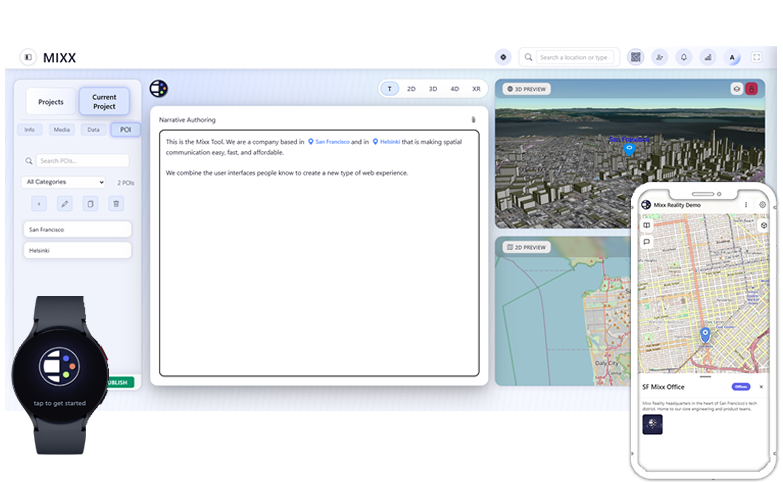Viewport: 783px width, 482px height.
Task: Open the analytics bar chart icon
Action: [x=708, y=57]
